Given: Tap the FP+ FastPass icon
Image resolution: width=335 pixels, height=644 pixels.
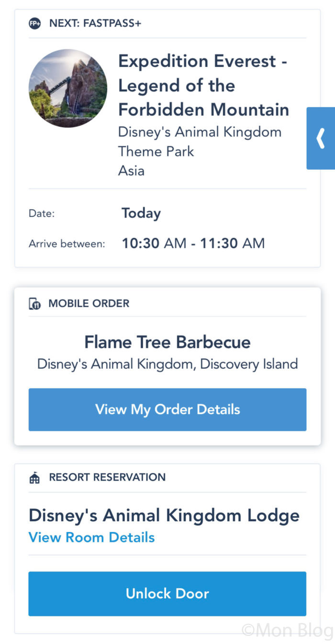Looking at the screenshot, I should 35,23.
